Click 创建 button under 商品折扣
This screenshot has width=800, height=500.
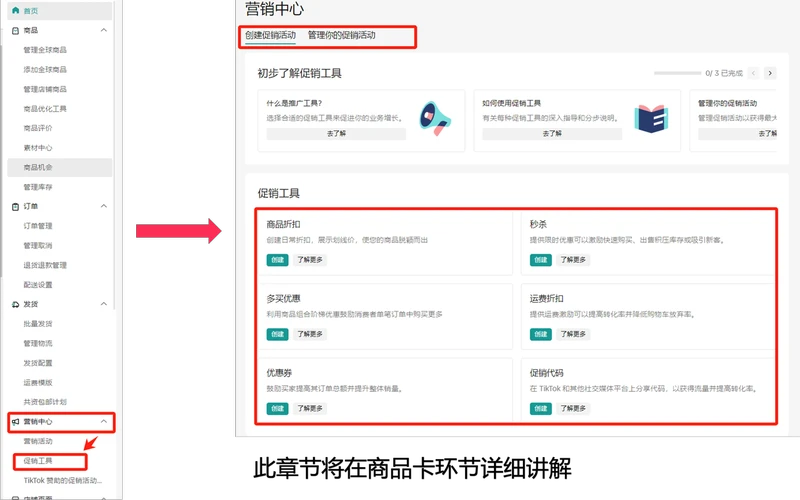(277, 259)
